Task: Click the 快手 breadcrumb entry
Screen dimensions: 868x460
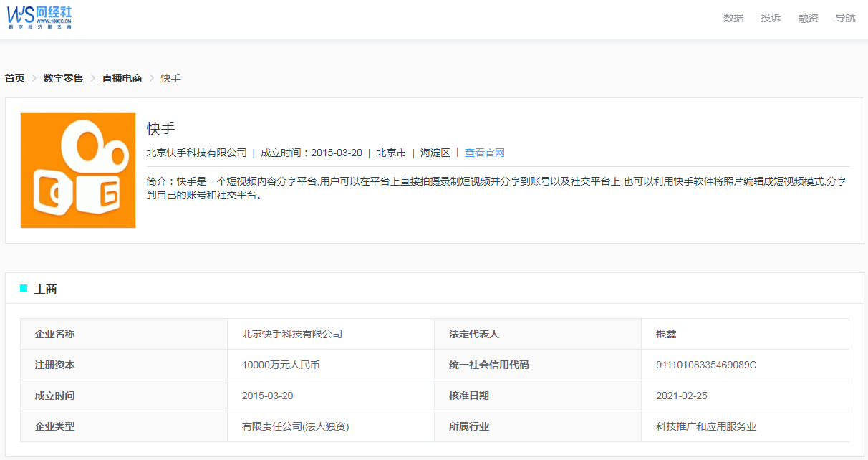Action: point(170,78)
